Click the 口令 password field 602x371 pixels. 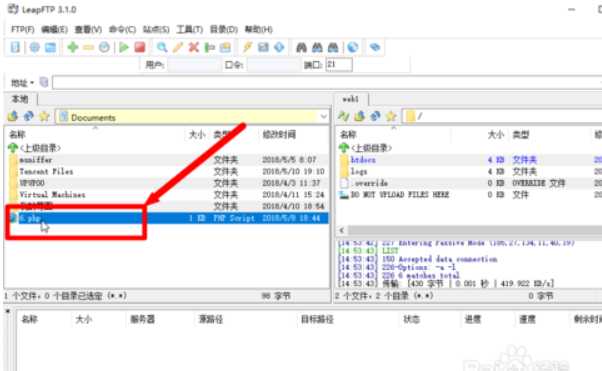point(273,65)
